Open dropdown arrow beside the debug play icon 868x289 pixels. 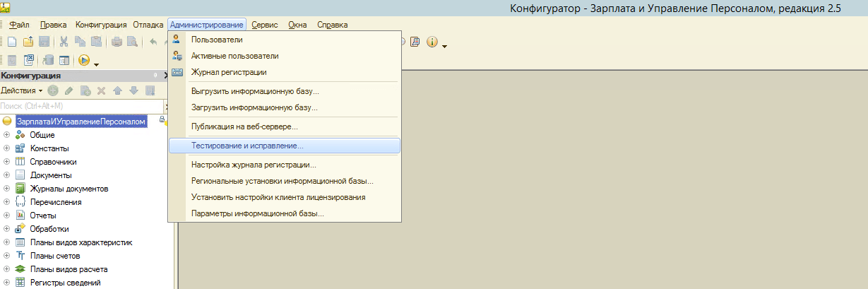point(96,64)
